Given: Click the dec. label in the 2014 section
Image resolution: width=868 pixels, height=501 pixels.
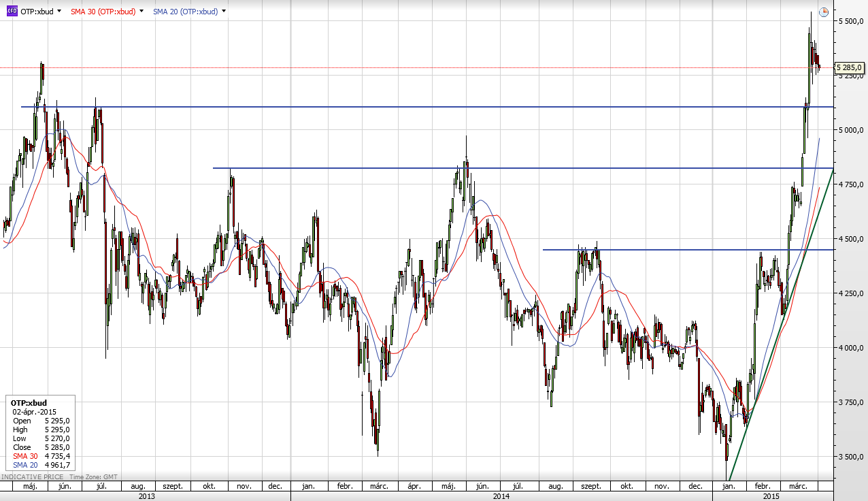Looking at the screenshot, I should point(695,487).
